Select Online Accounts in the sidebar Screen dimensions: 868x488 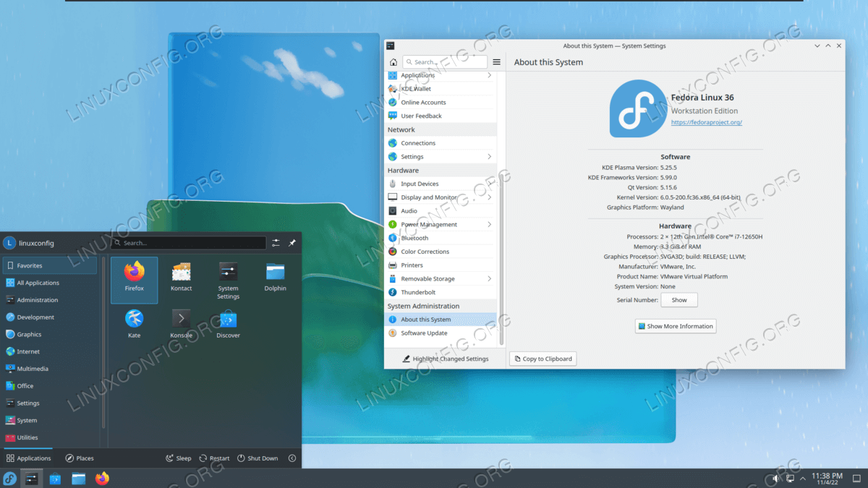click(441, 103)
